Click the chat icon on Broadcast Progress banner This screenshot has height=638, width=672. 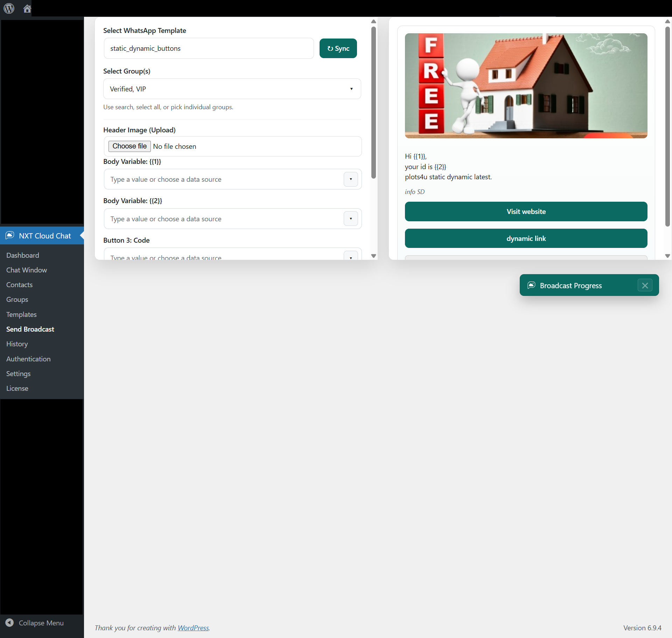coord(532,285)
